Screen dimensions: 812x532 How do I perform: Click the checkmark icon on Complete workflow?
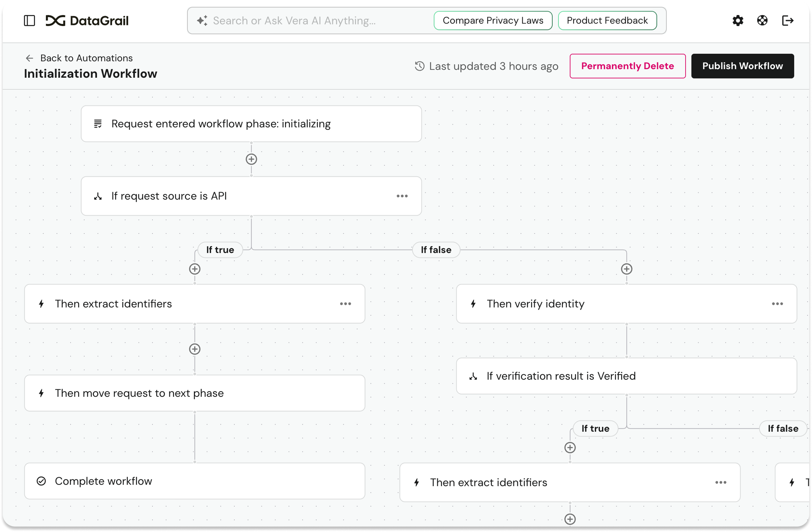[41, 481]
